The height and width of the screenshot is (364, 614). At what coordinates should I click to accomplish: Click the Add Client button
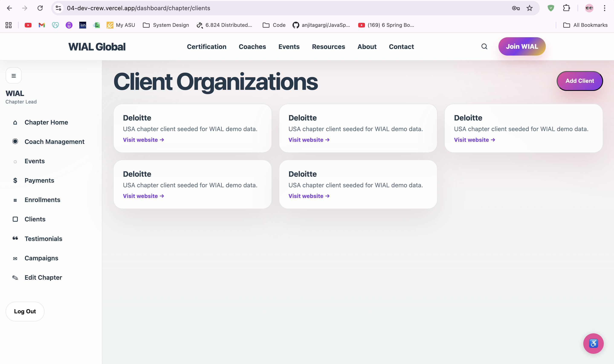579,81
